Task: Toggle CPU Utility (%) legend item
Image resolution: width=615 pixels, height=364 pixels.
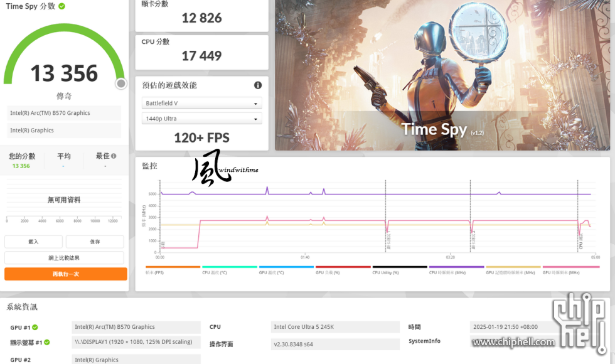Action: pyautogui.click(x=400, y=270)
